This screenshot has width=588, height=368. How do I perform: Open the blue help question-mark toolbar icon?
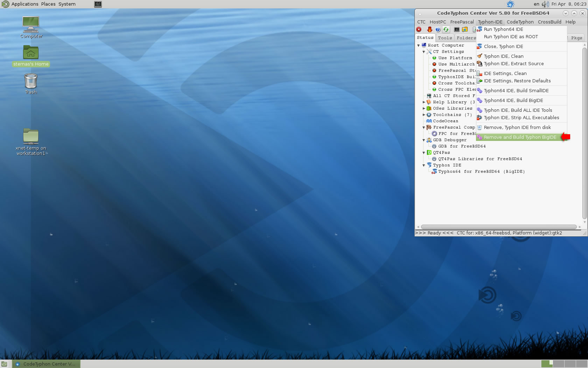[438, 29]
